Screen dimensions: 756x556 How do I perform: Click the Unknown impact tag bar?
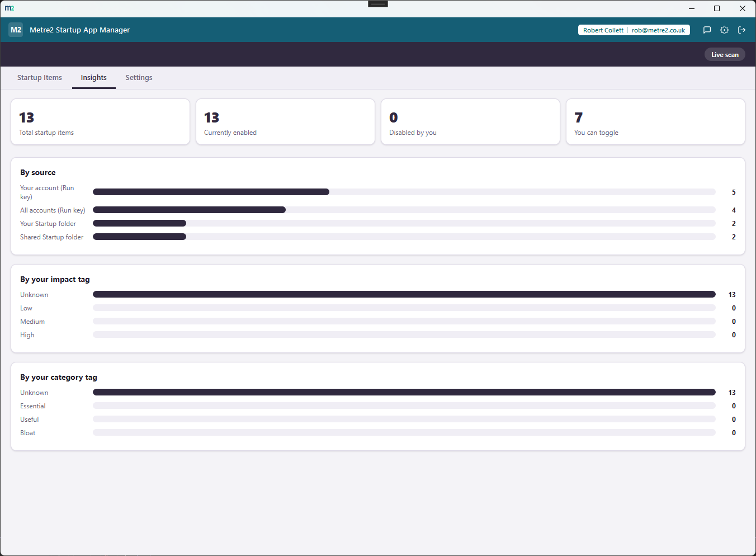[x=404, y=294]
